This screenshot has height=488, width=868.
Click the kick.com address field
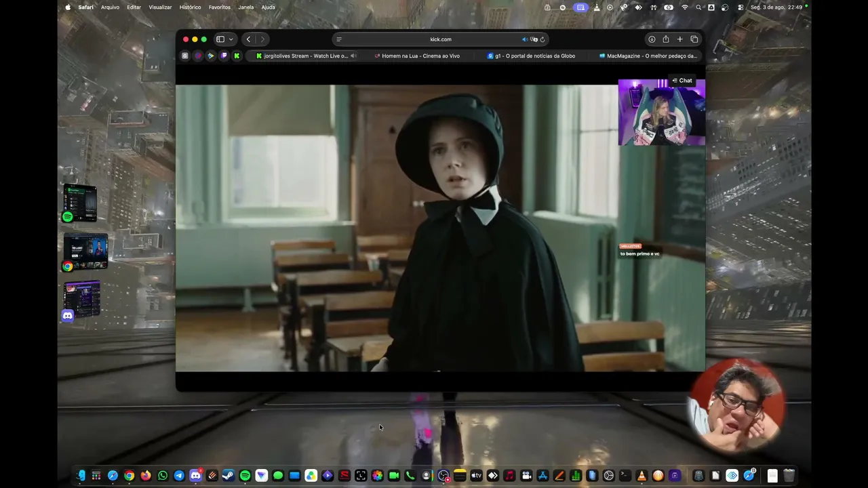point(441,39)
